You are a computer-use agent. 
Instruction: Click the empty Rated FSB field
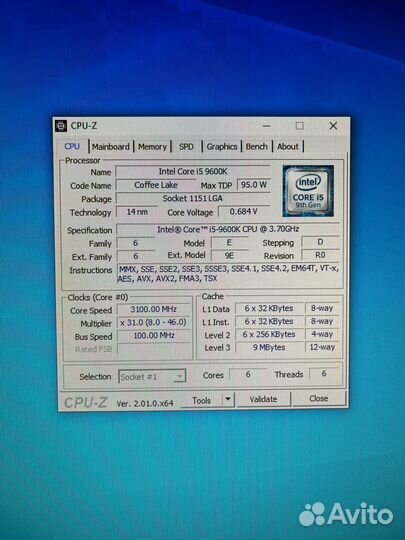[154, 349]
